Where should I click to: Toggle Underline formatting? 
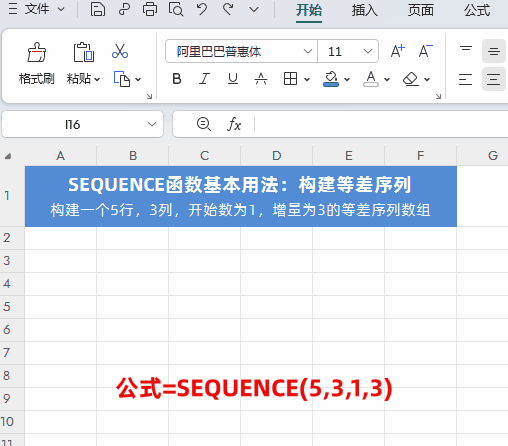(233, 79)
